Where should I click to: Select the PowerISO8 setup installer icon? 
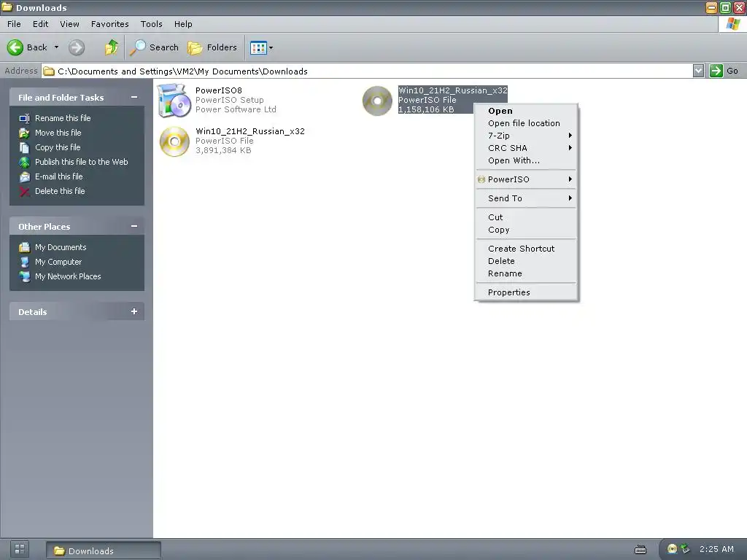coord(174,101)
